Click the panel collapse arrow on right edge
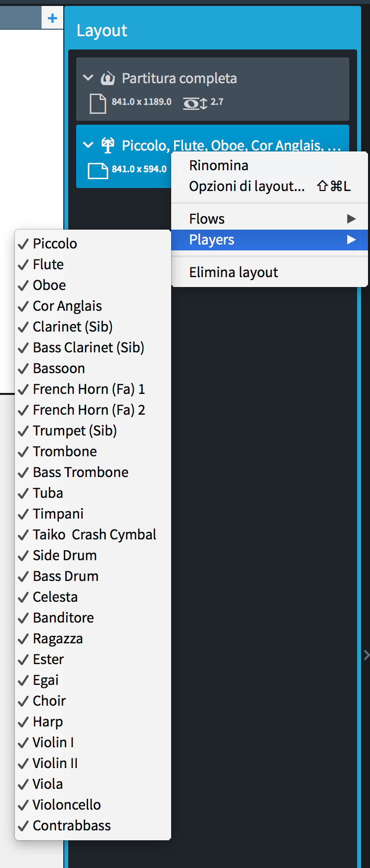 (x=367, y=655)
